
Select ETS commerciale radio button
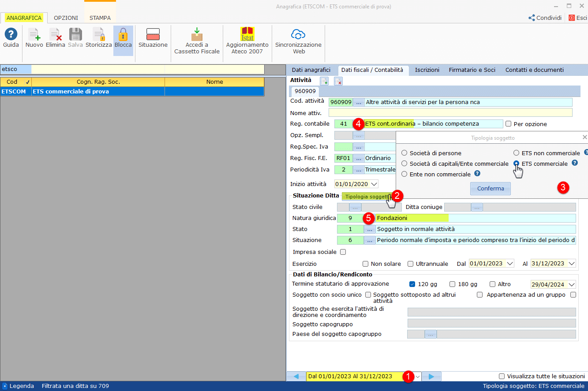pyautogui.click(x=516, y=164)
